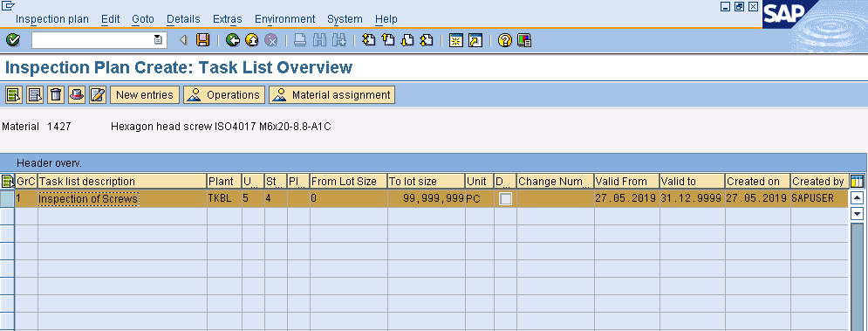
Task: Click the Find binoculars icon
Action: click(319, 40)
